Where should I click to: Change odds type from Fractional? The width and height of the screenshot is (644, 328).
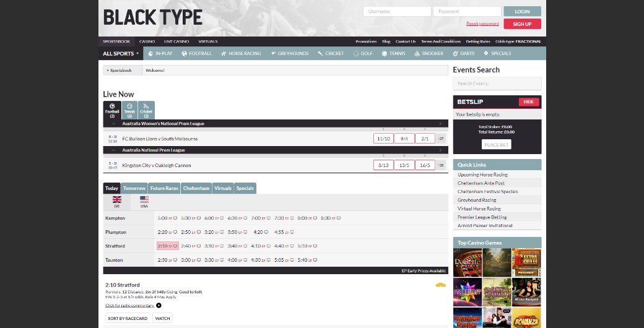[x=518, y=41]
